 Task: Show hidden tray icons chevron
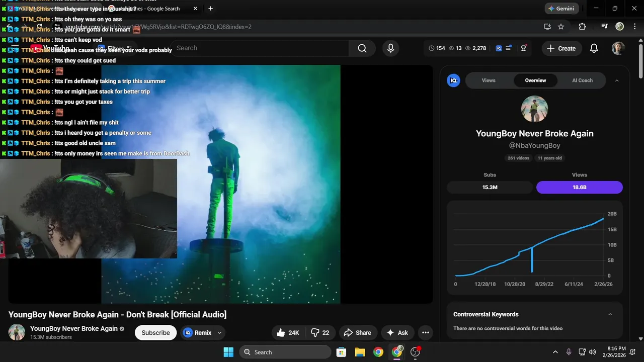point(555,352)
